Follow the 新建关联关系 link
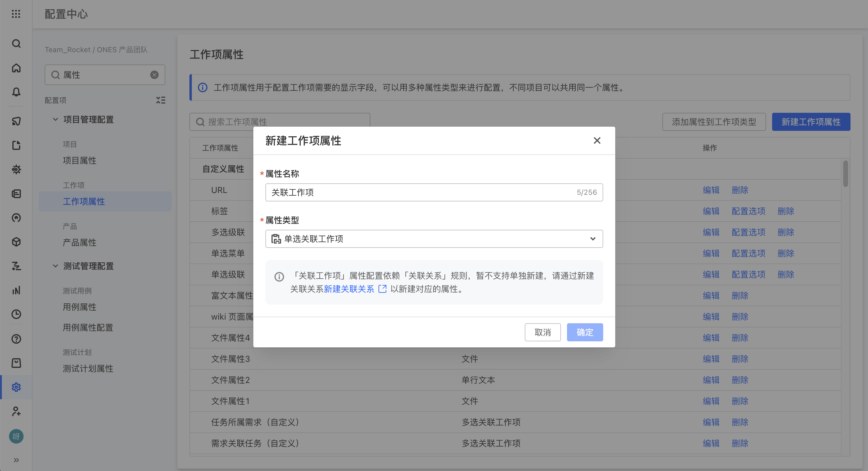The image size is (868, 471). pos(355,289)
